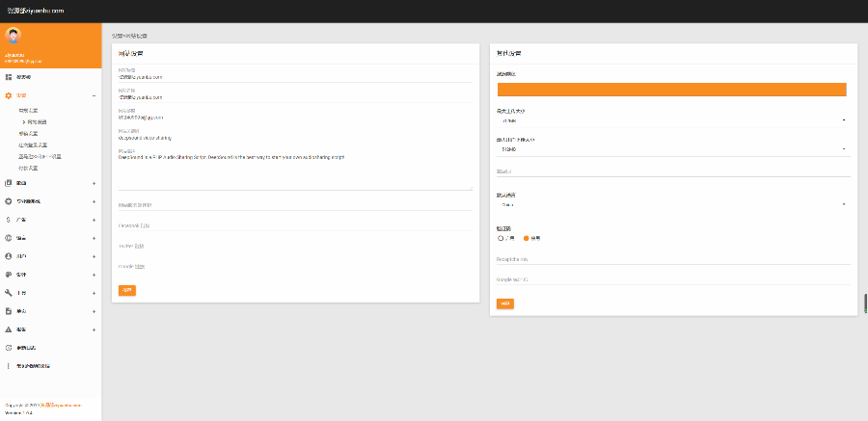Screen dimensions: 868x421
Task: Open the vertical dots item at sidebar bottom
Action: [9, 366]
